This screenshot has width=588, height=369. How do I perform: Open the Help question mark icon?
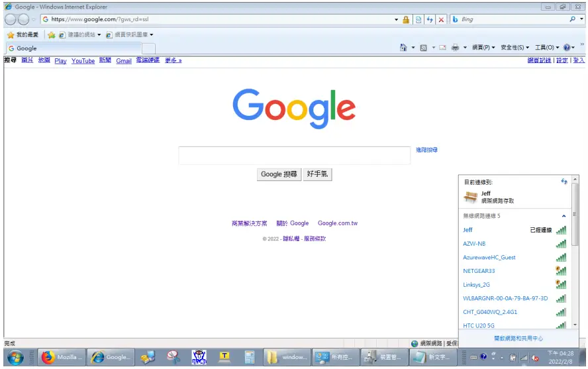tap(567, 47)
